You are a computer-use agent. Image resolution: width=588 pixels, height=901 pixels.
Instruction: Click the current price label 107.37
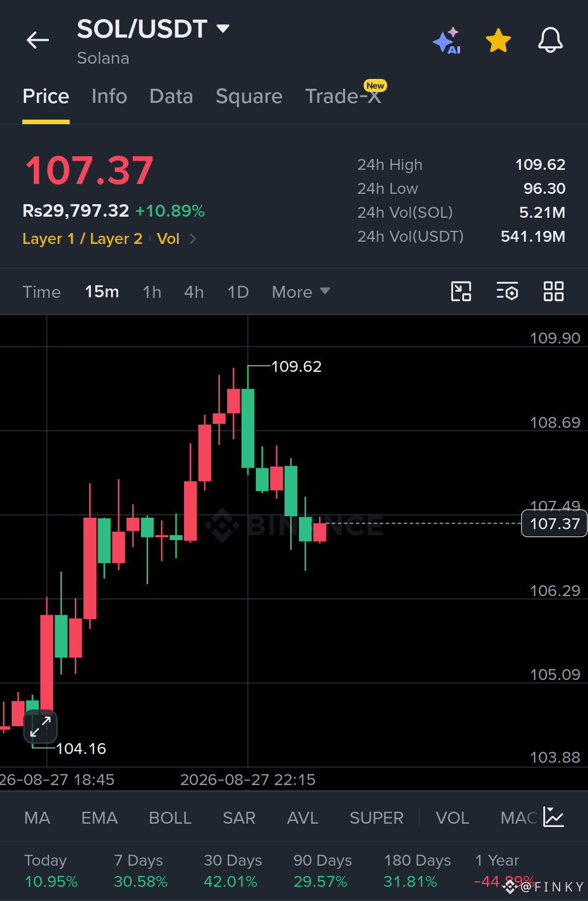tap(554, 524)
